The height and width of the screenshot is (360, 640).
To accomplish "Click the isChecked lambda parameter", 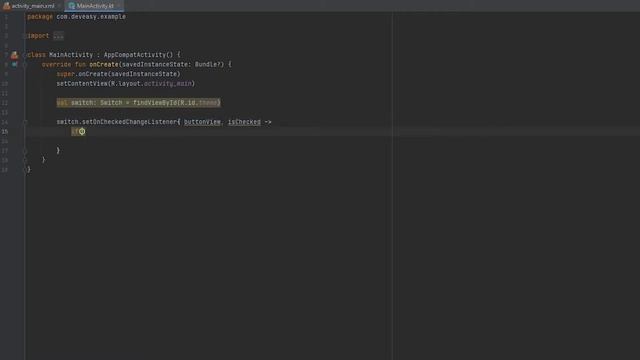I will 244,122.
